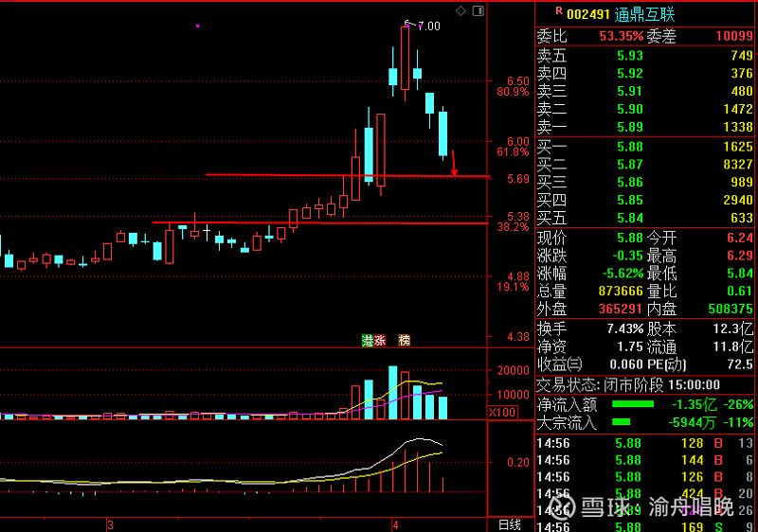Select the 卖三 price 5.91
Image resolution: width=758 pixels, height=532 pixels.
tap(630, 91)
